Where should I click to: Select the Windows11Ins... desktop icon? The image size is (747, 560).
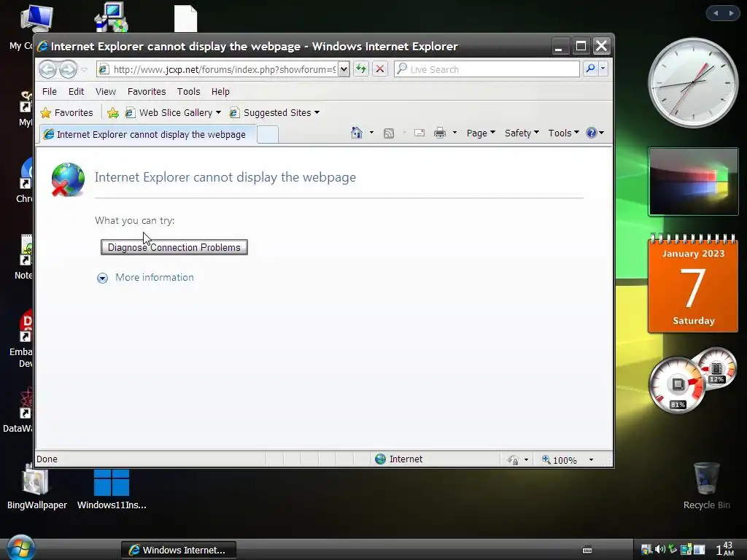pos(112,489)
